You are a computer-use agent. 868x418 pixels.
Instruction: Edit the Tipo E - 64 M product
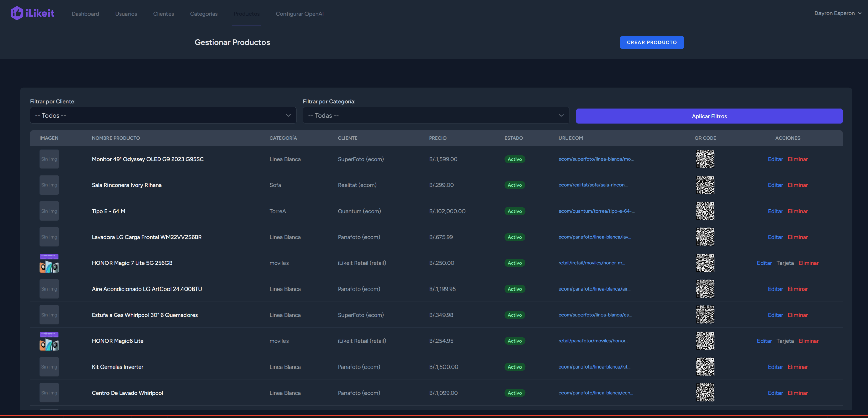(x=775, y=211)
